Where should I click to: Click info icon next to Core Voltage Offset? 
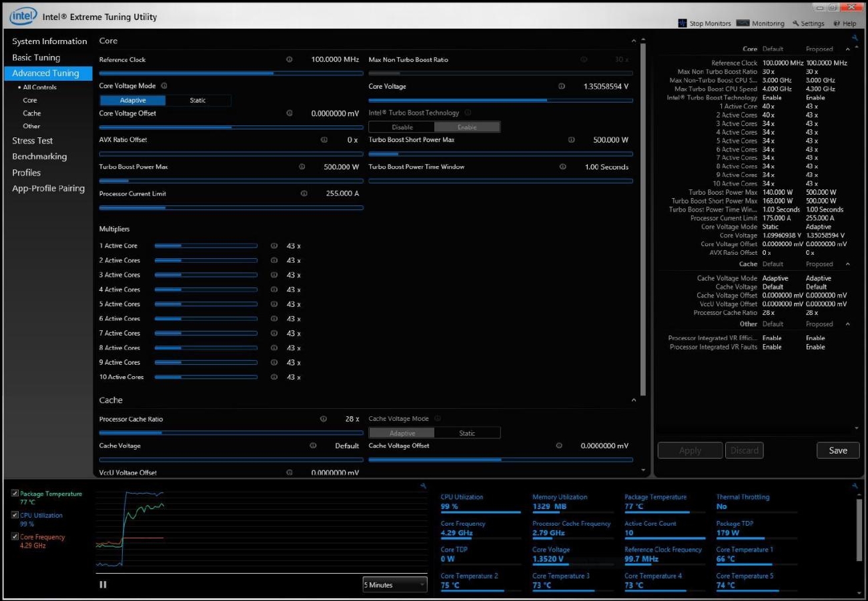(x=290, y=113)
